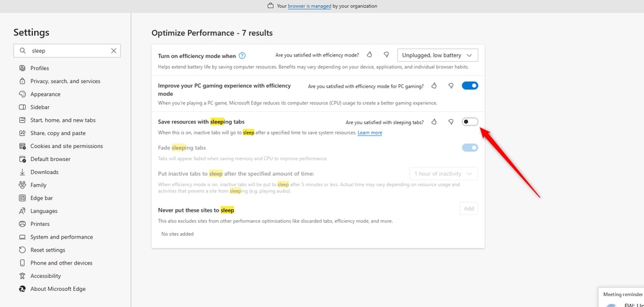Open Downloads settings page
This screenshot has width=644, height=307.
click(x=44, y=172)
